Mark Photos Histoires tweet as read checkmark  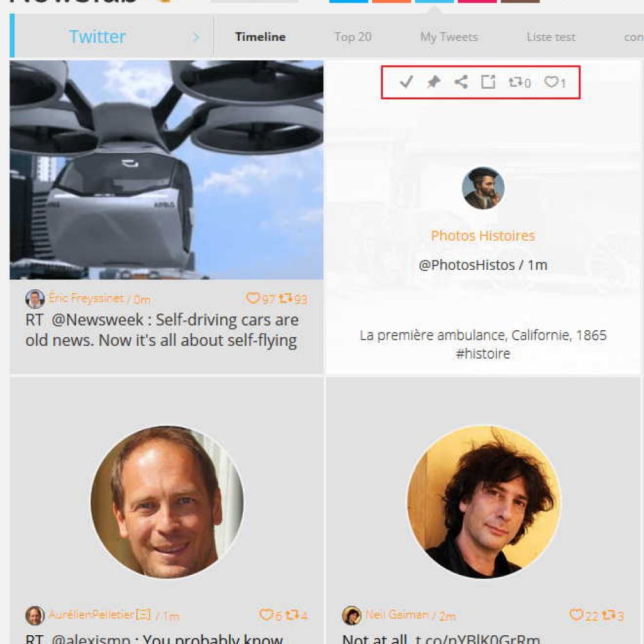[406, 82]
